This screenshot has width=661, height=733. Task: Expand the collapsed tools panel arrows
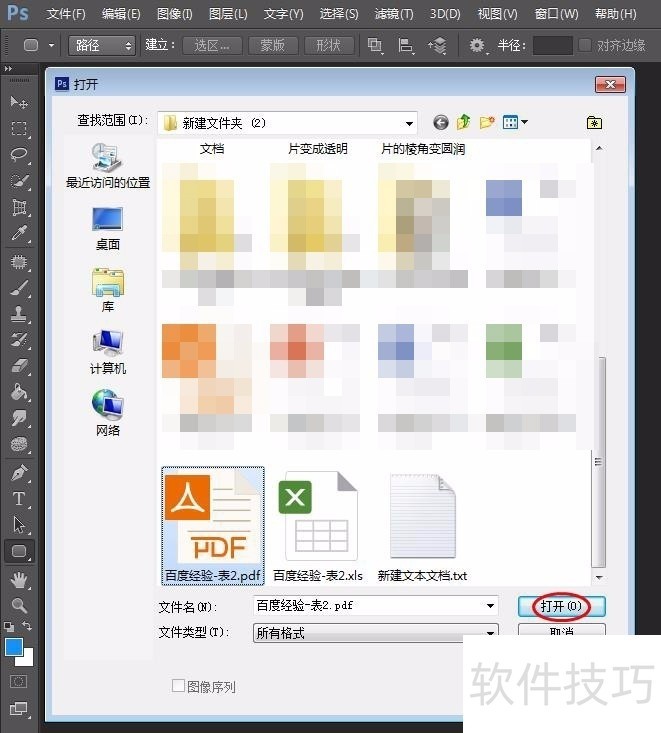tap(8, 69)
